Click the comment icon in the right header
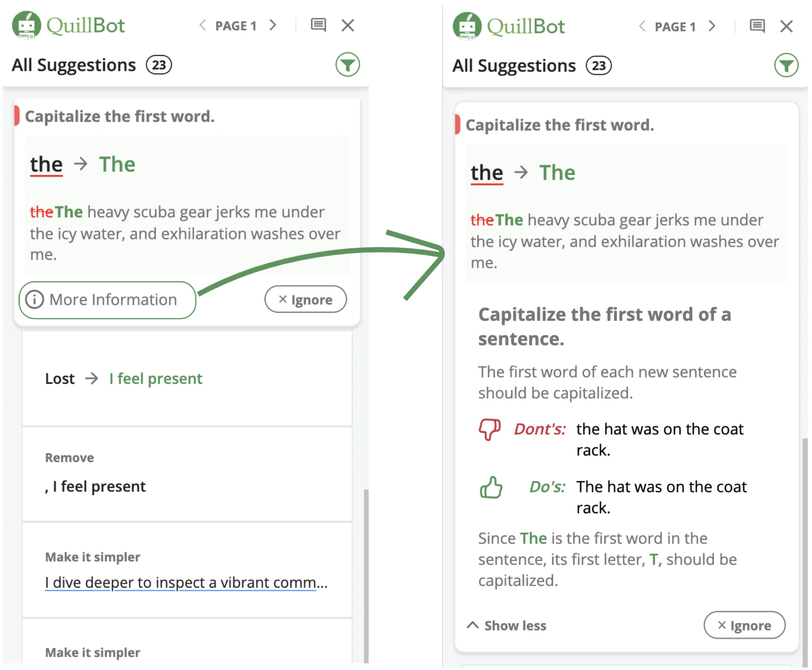Viewport: 812px width, 670px height. [757, 26]
